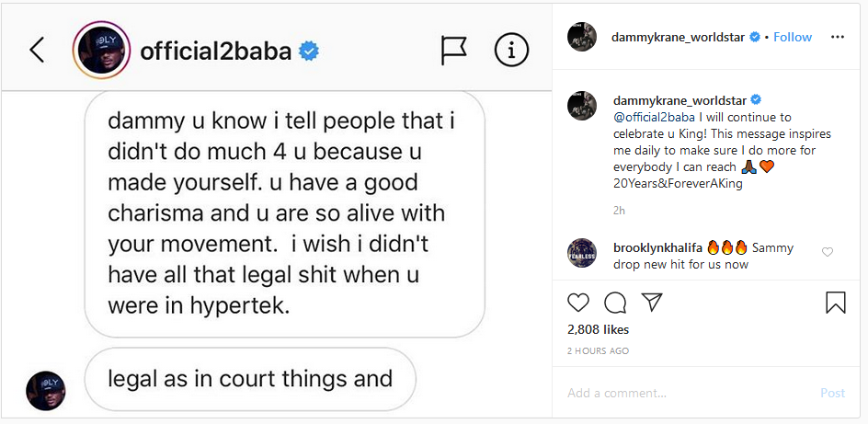The width and height of the screenshot is (868, 424).
Task: Save post with bookmark icon
Action: click(835, 303)
